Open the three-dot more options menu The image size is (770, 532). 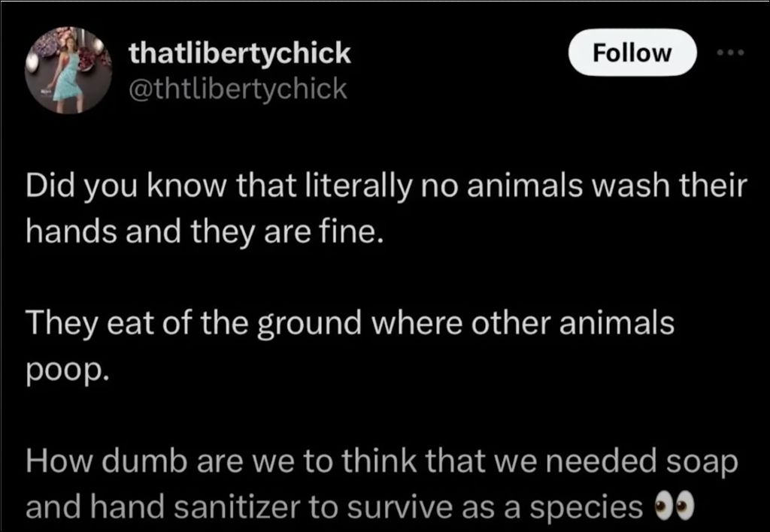click(x=730, y=52)
